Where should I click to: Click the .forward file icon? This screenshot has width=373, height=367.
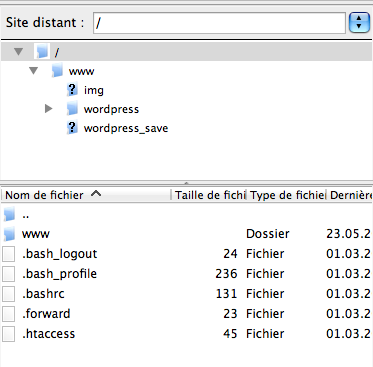(x=9, y=314)
